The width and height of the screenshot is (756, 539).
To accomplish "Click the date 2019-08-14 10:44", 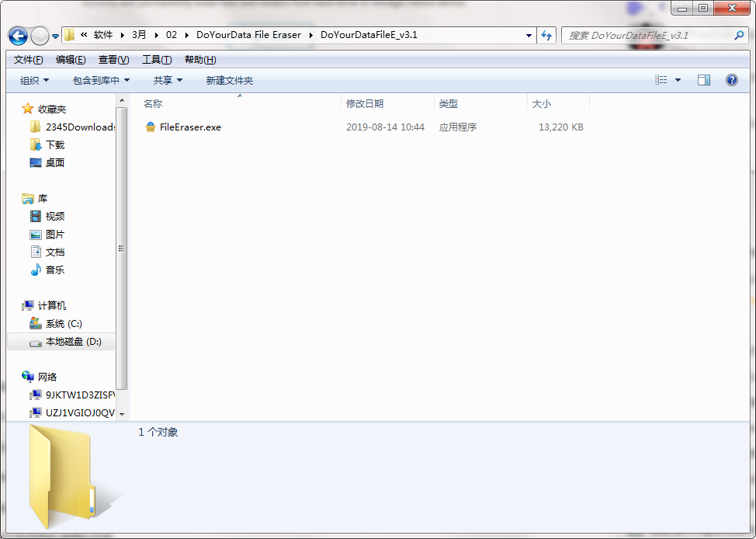I will tap(385, 127).
